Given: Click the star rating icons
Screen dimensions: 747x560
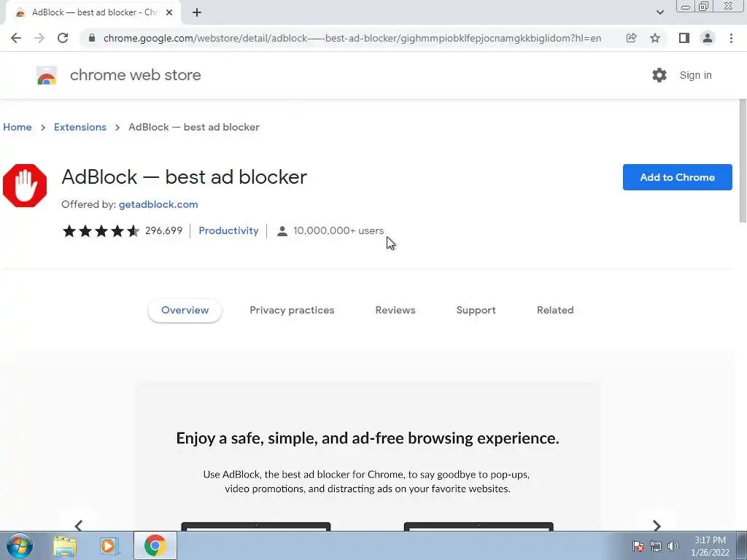Looking at the screenshot, I should pos(101,231).
